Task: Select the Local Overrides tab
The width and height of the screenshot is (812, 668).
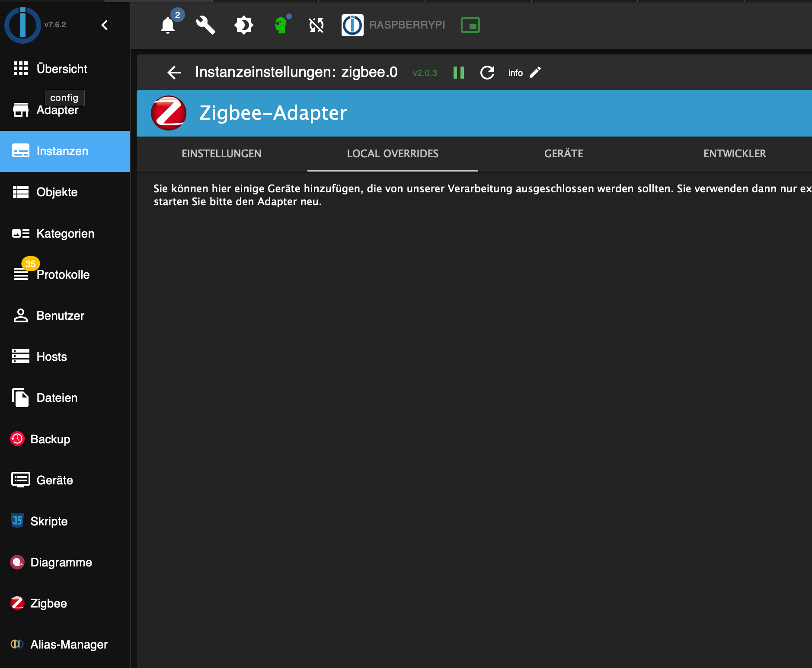Action: click(393, 154)
